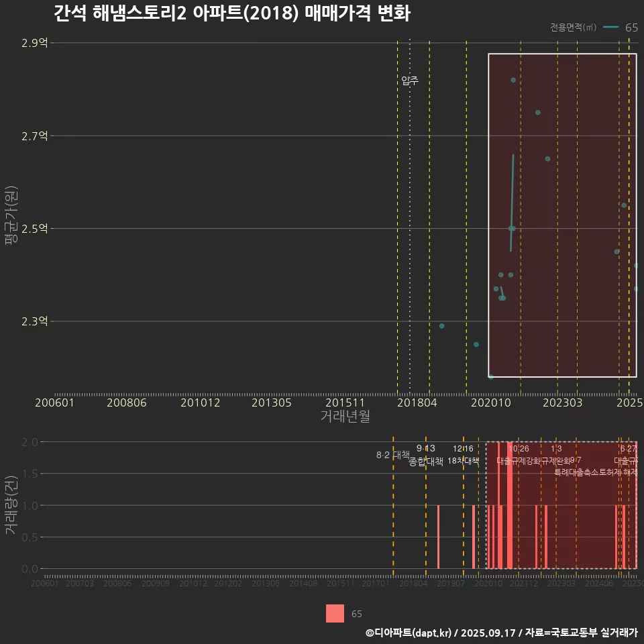Click the '9·13' policy date label
Image resolution: width=644 pixels, height=644 pixels.
pyautogui.click(x=426, y=449)
